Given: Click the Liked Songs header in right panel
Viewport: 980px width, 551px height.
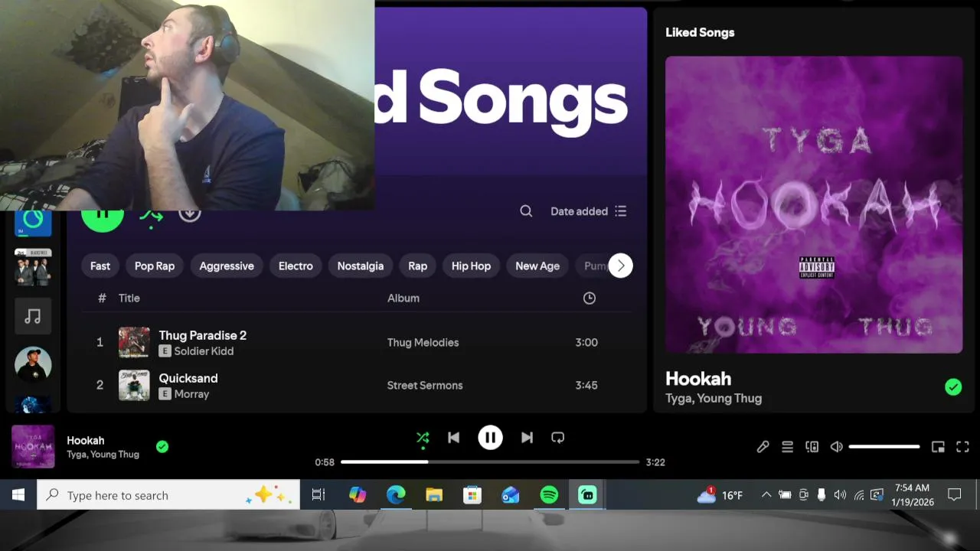Looking at the screenshot, I should (700, 32).
